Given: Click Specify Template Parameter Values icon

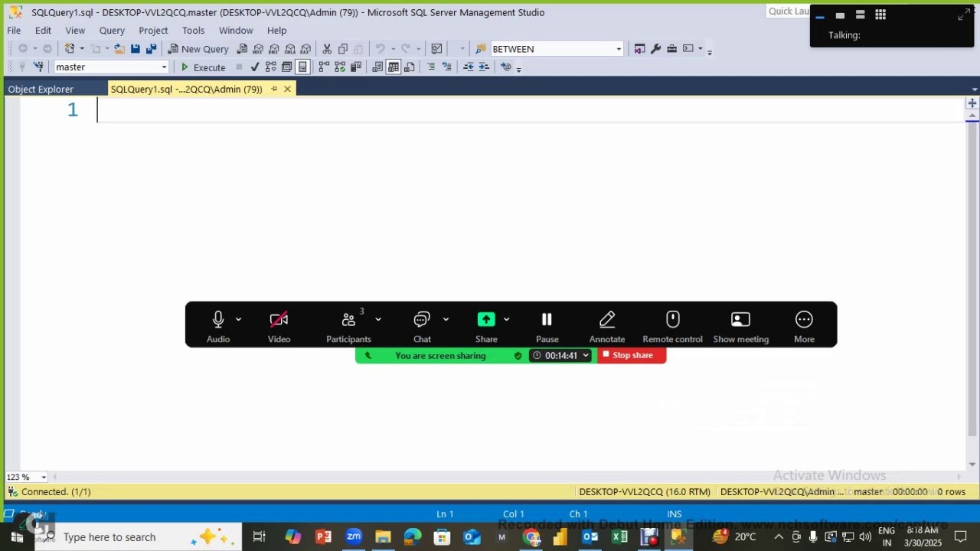Looking at the screenshot, I should (x=506, y=67).
